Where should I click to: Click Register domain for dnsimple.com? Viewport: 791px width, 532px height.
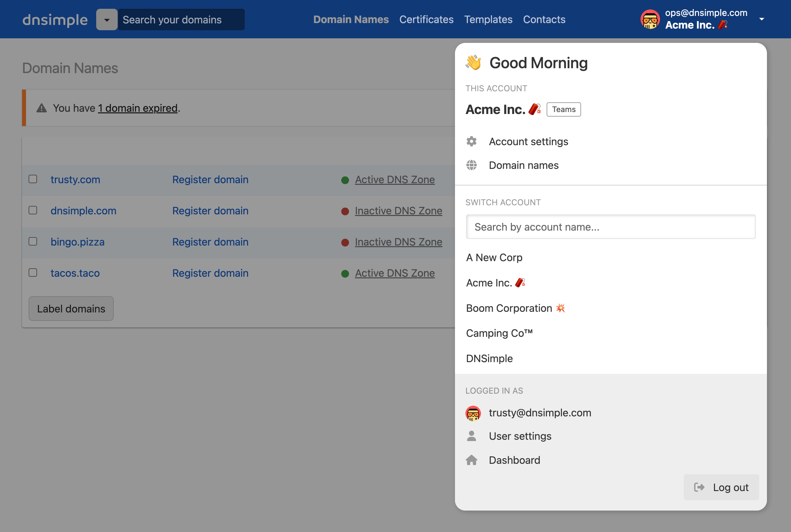pyautogui.click(x=210, y=211)
